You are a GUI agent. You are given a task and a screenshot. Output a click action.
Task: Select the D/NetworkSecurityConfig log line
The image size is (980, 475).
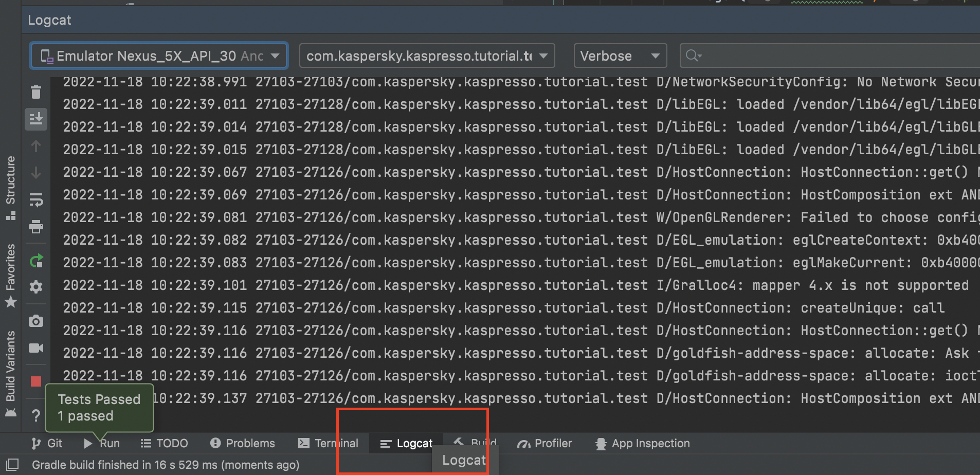521,82
